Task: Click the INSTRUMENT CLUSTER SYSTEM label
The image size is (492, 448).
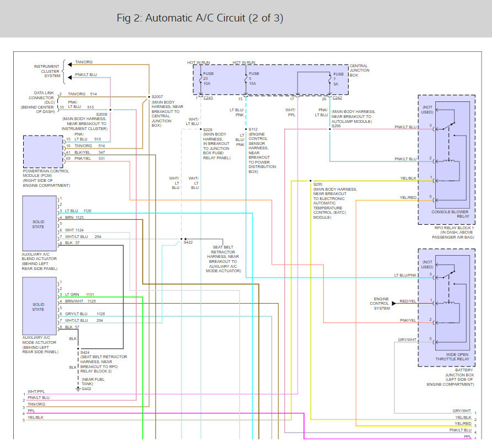Action: pyautogui.click(x=47, y=71)
